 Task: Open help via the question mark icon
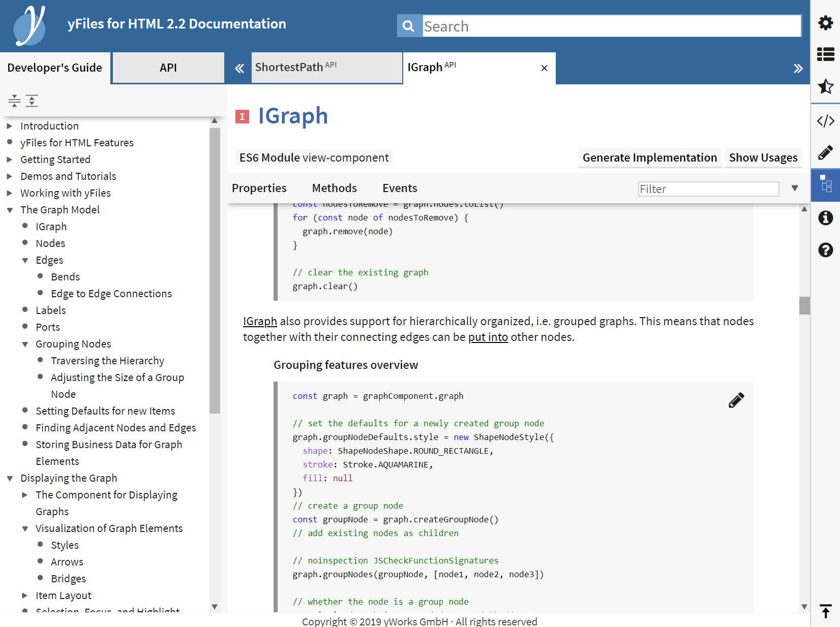point(825,250)
